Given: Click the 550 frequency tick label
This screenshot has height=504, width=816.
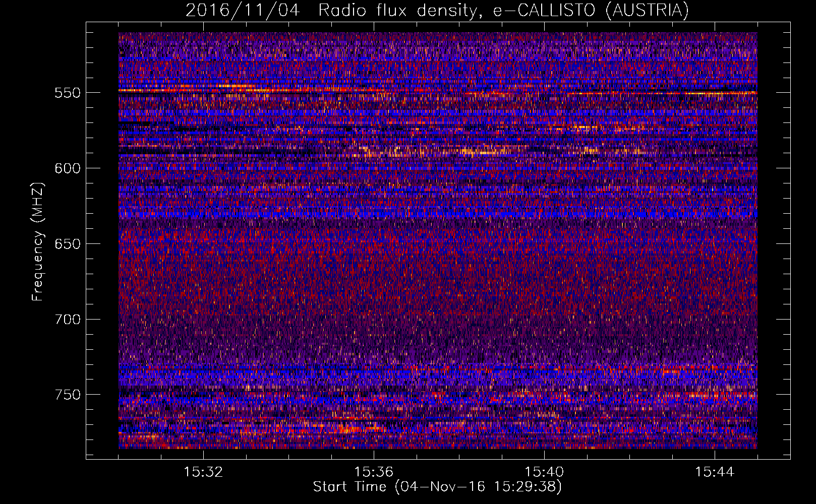Looking at the screenshot, I should pos(68,93).
